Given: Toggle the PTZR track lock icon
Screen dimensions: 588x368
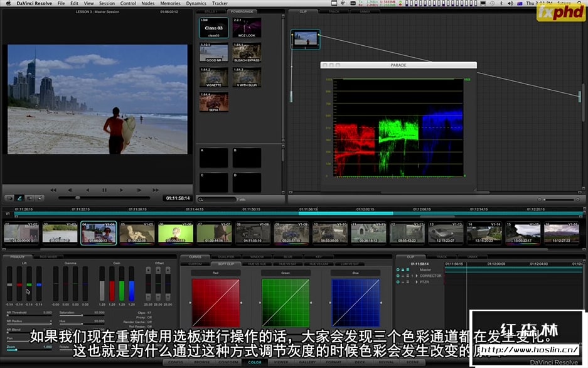Looking at the screenshot, I should 403,282.
